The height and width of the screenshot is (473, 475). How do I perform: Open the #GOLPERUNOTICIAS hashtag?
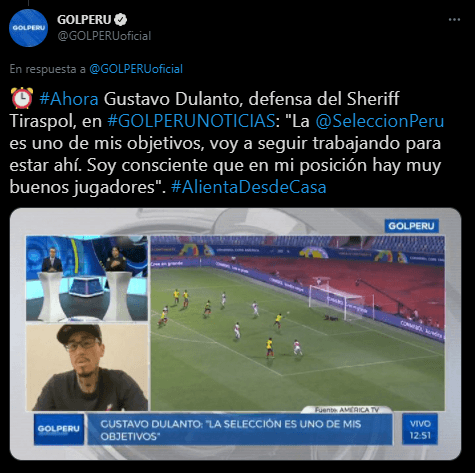point(191,121)
